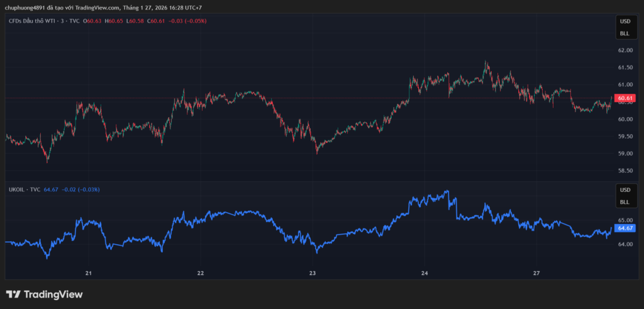The height and width of the screenshot is (309, 644).
Task: Click the TradingView logo icon
Action: click(13, 295)
